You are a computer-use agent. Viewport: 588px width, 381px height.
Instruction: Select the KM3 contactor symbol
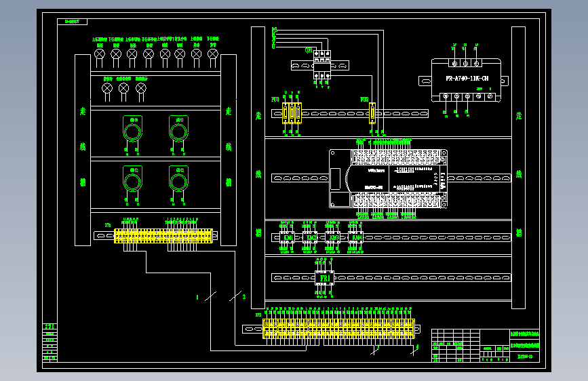point(333,237)
